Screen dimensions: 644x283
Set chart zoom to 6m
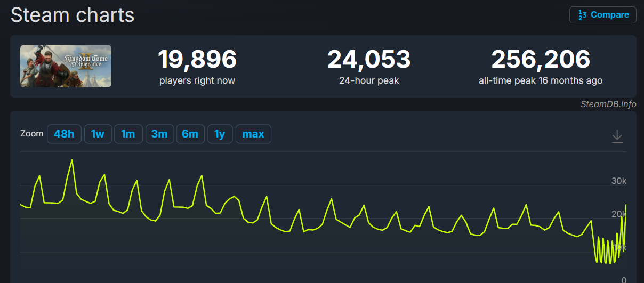point(190,134)
